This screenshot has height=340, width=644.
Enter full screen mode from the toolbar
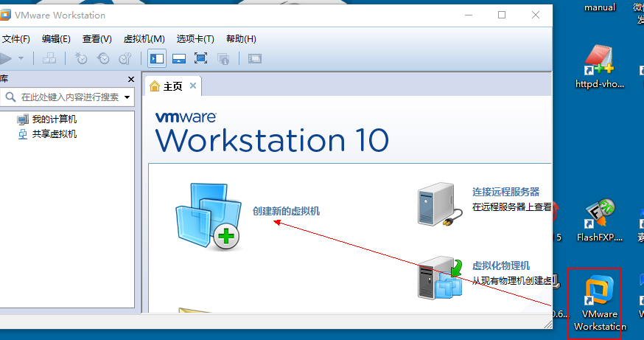[200, 58]
